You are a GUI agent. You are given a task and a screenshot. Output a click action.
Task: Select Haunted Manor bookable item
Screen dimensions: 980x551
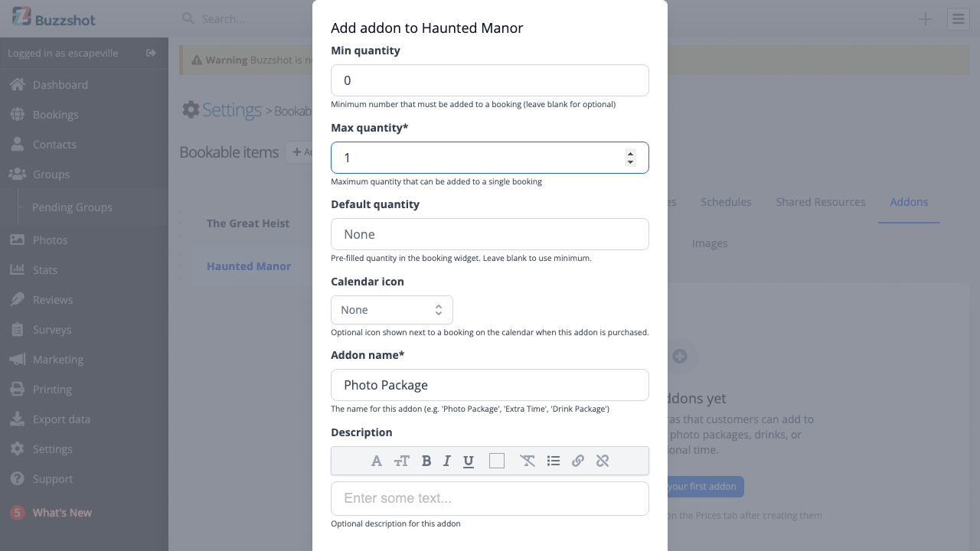pos(249,266)
